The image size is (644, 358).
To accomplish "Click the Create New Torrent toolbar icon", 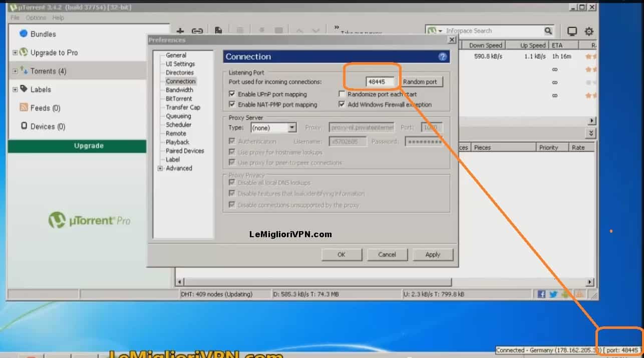I will (x=218, y=31).
